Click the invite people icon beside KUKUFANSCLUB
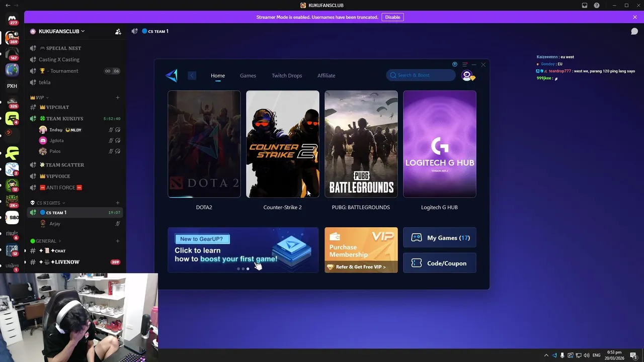Image resolution: width=644 pixels, height=362 pixels. tap(118, 31)
